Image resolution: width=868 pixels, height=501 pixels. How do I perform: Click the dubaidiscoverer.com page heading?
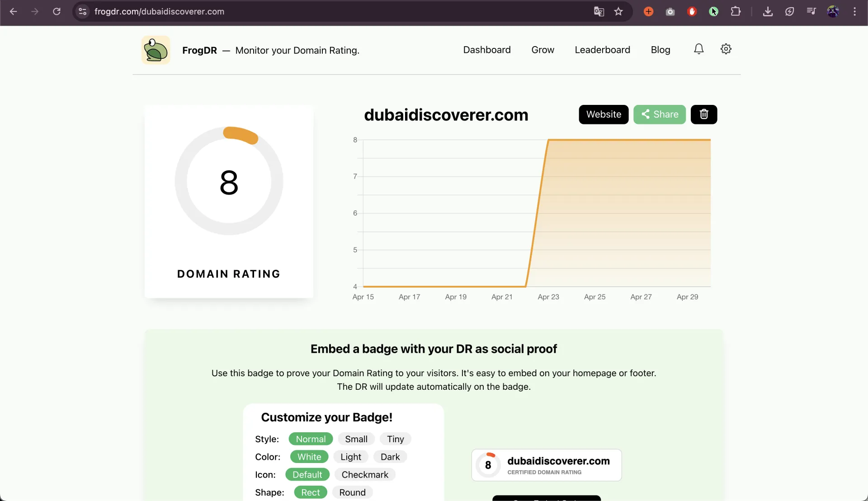(x=446, y=115)
